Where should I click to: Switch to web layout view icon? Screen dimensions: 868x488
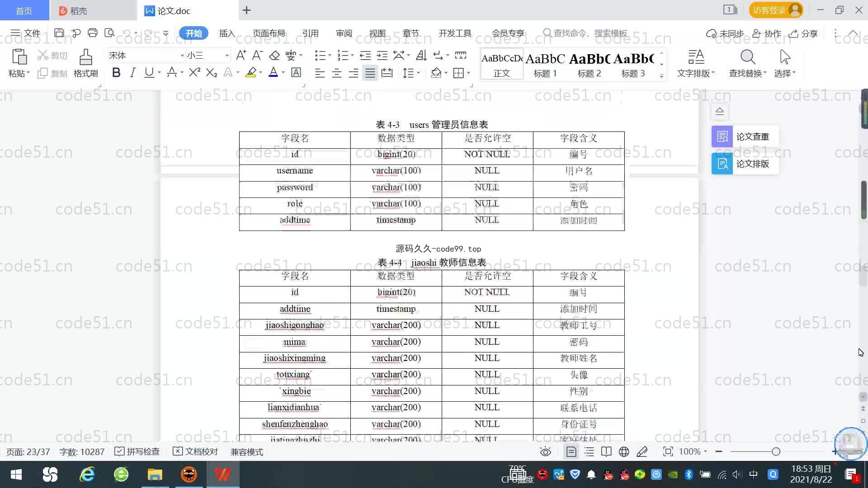(x=624, y=451)
